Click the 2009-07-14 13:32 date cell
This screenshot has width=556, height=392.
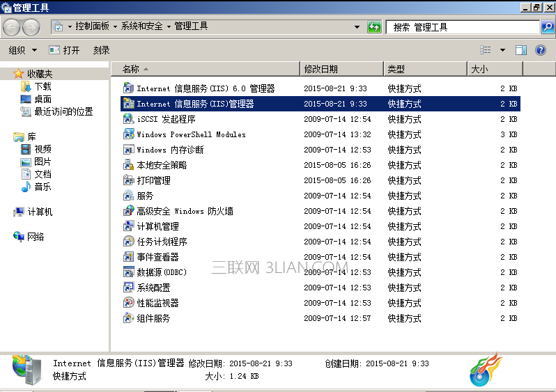[337, 134]
